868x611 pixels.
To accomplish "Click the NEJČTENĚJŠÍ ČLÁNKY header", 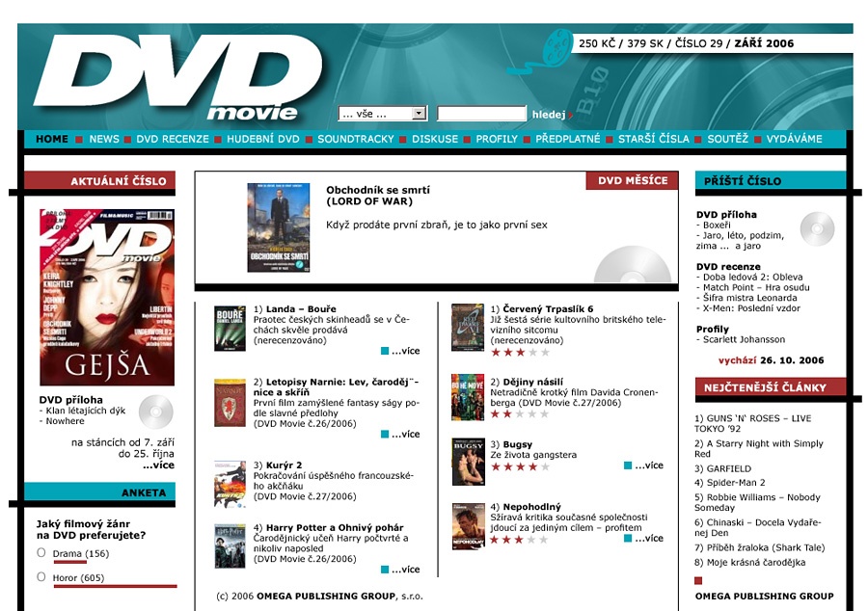I will tap(771, 387).
